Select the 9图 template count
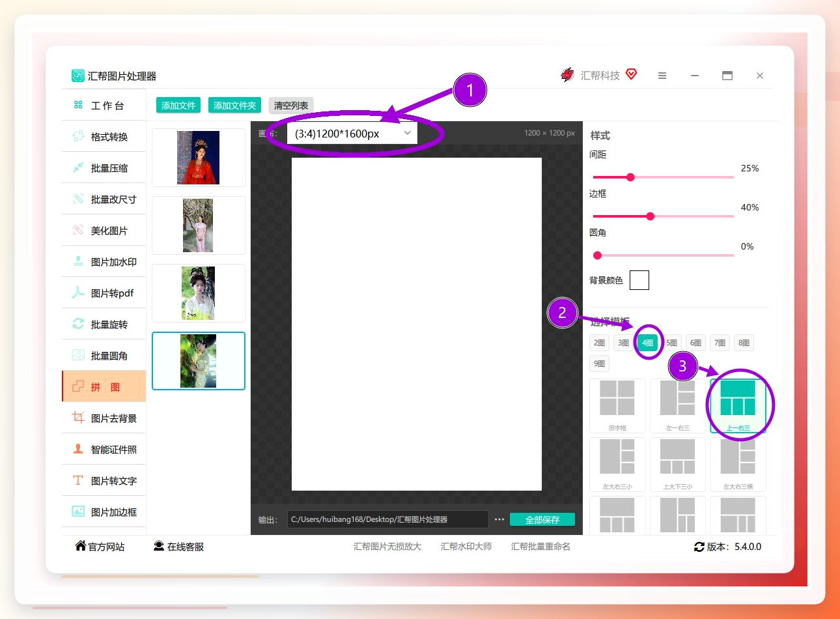 [599, 364]
